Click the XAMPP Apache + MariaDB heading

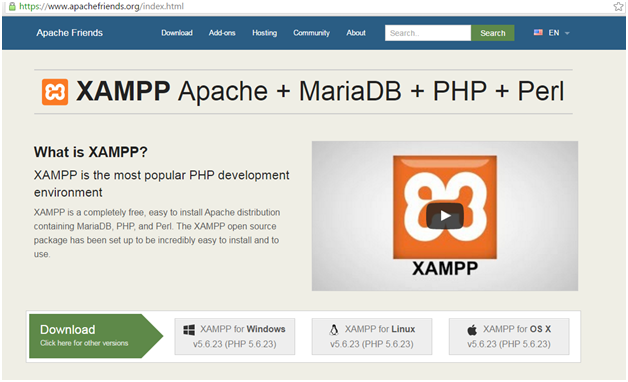pyautogui.click(x=320, y=91)
